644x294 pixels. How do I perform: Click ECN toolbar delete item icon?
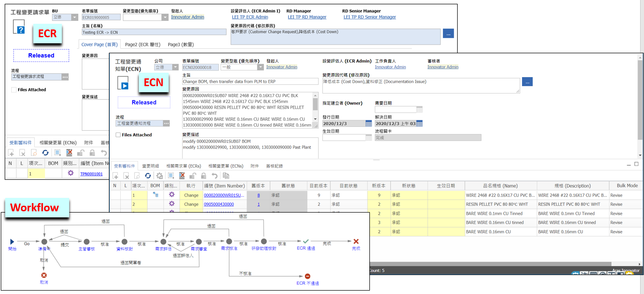click(126, 176)
